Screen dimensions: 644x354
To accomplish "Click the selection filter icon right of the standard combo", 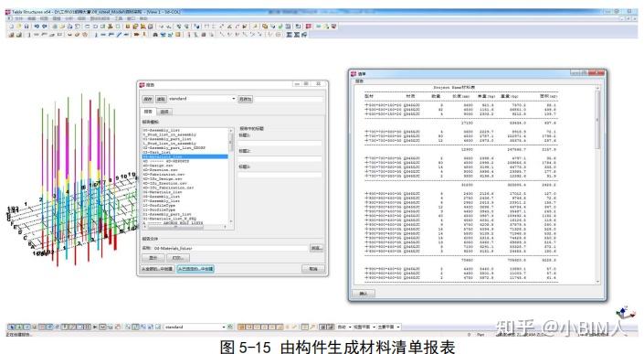I will pyautogui.click(x=230, y=327).
